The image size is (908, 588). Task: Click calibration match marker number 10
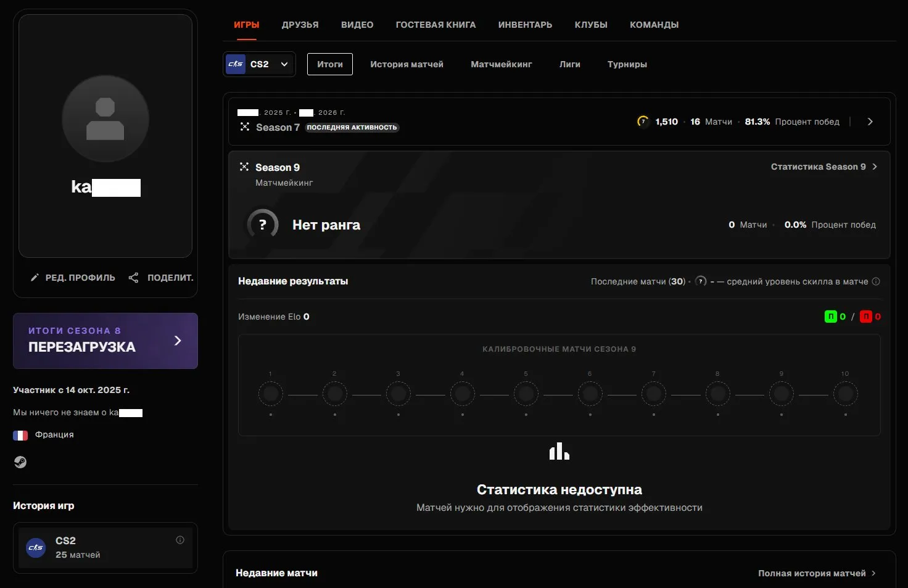(x=845, y=394)
